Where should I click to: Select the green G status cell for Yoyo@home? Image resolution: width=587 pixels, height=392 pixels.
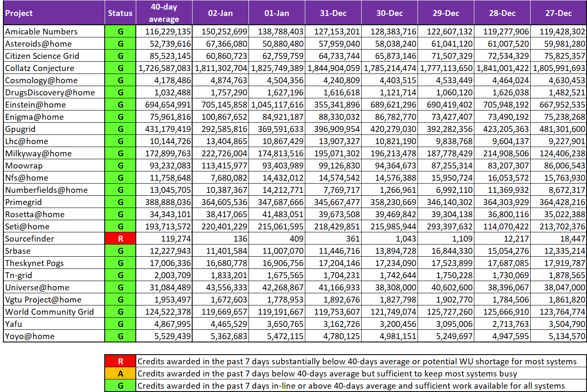120,336
